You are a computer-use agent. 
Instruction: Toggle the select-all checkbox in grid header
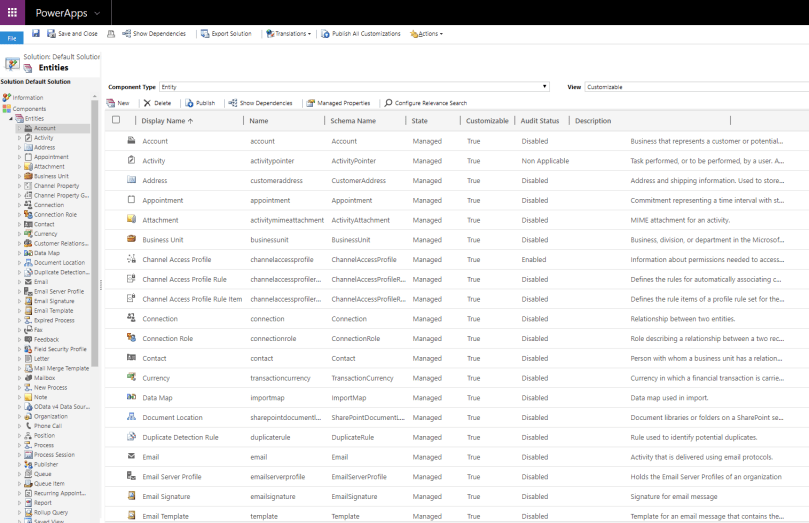116,120
